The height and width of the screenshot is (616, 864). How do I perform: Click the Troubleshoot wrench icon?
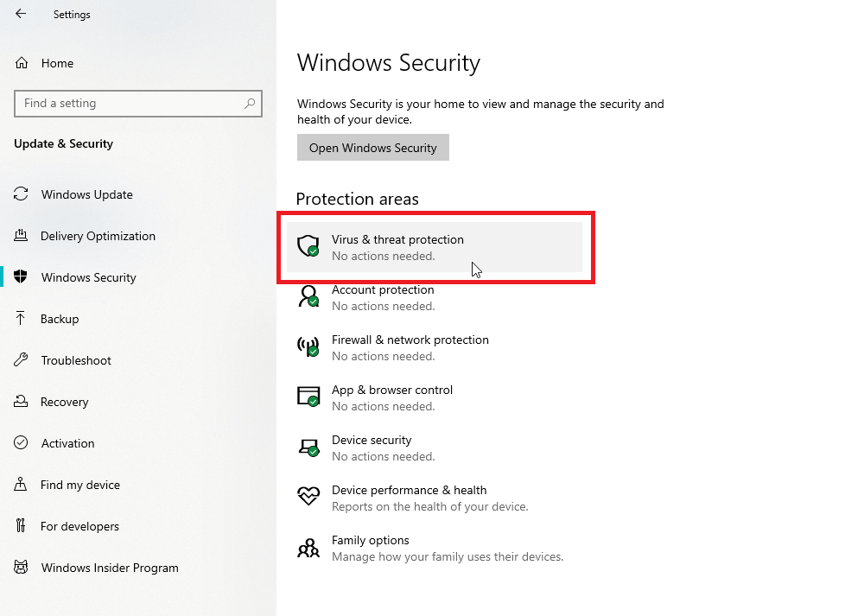point(21,359)
